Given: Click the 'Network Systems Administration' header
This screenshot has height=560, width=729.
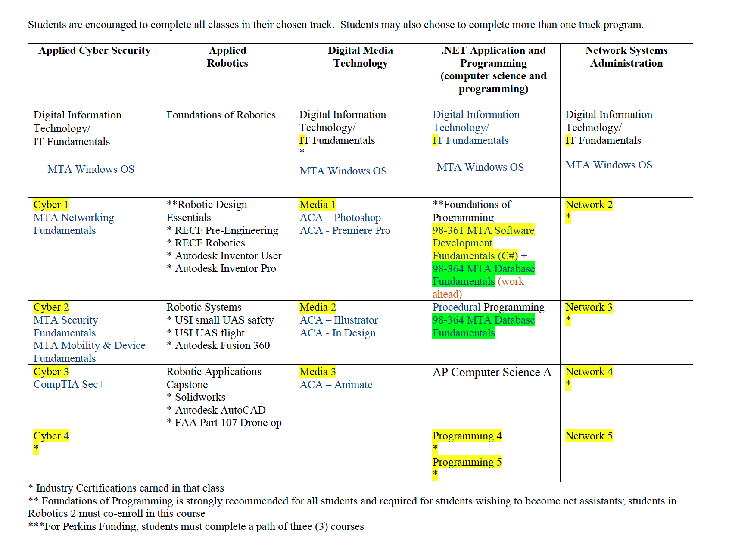Looking at the screenshot, I should point(626,57).
